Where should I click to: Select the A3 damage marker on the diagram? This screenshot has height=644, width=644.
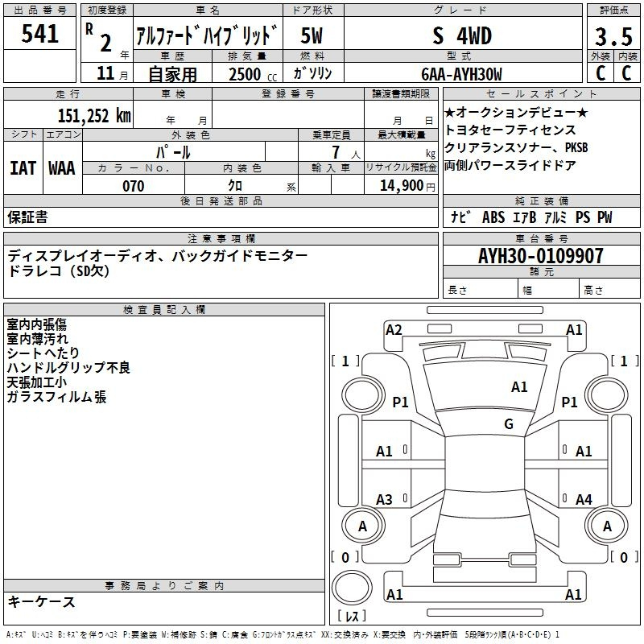tap(385, 500)
